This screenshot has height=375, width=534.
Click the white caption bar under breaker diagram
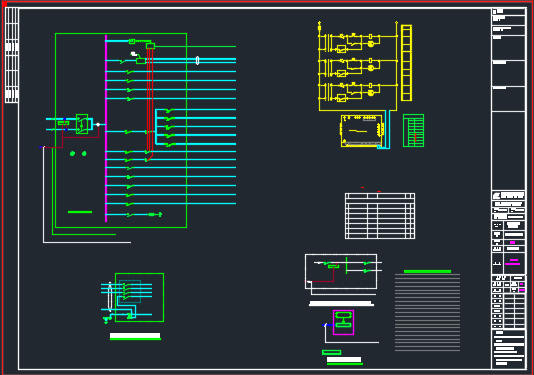[341, 303]
